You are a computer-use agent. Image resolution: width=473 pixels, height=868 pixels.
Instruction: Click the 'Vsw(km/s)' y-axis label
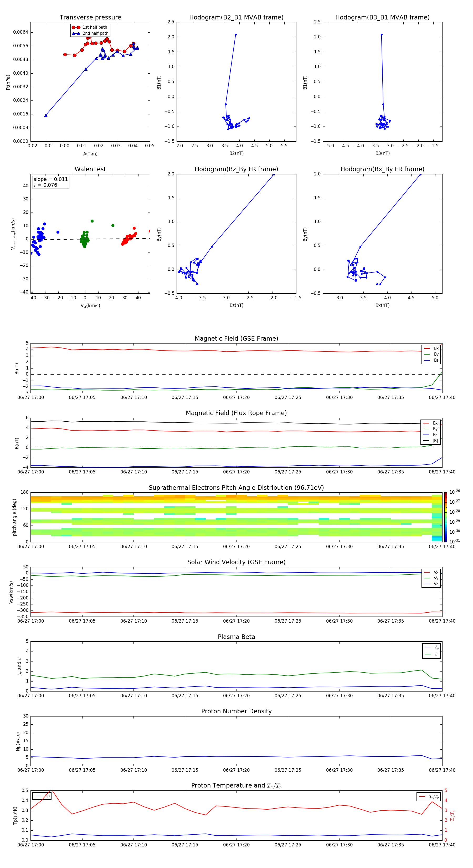pos(11,592)
